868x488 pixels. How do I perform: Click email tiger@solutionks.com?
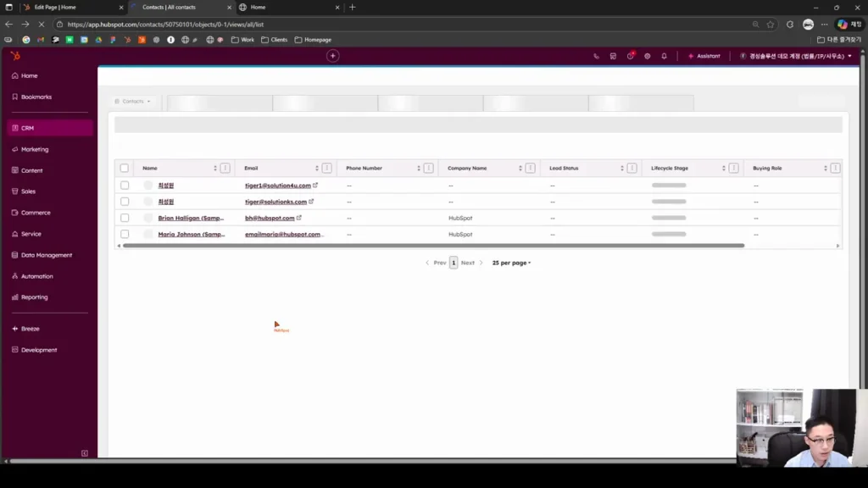[x=275, y=202]
